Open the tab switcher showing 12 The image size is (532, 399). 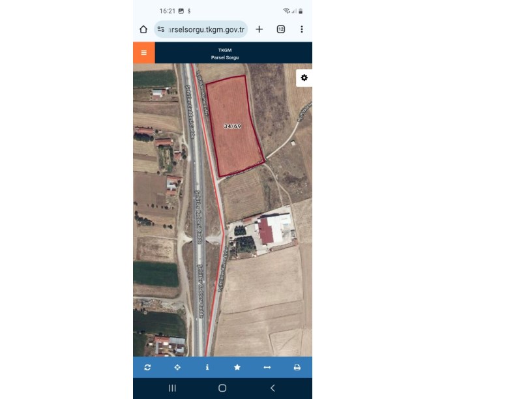(x=281, y=29)
